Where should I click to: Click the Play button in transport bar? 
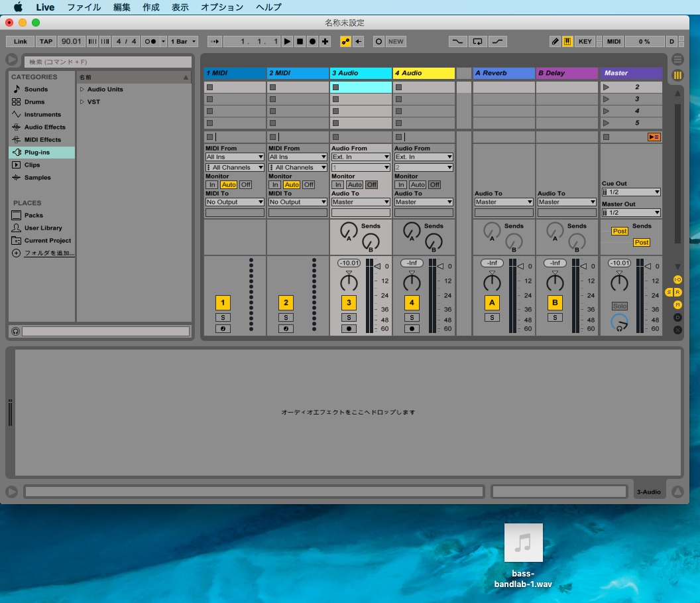coord(287,42)
